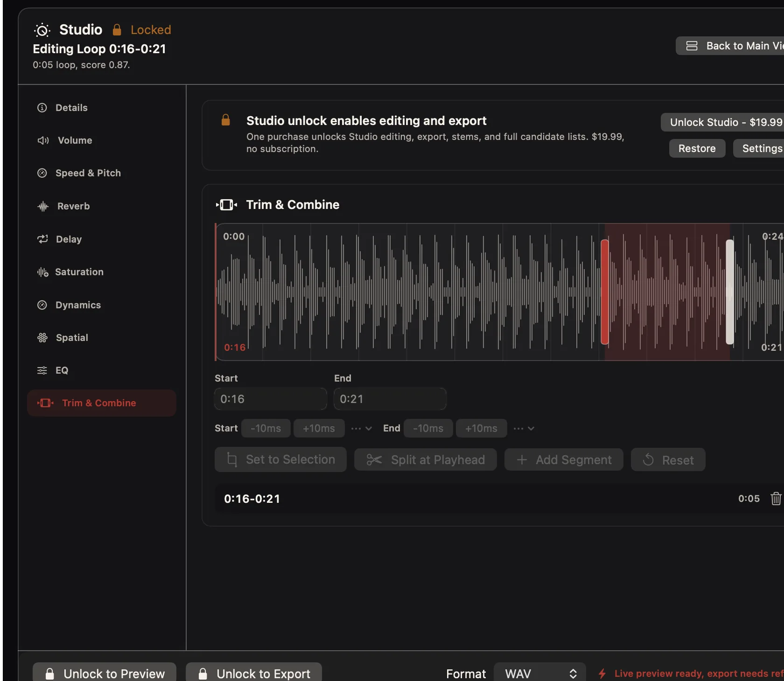The height and width of the screenshot is (681, 784).
Task: Click the Delay repeat icon
Action: click(42, 239)
